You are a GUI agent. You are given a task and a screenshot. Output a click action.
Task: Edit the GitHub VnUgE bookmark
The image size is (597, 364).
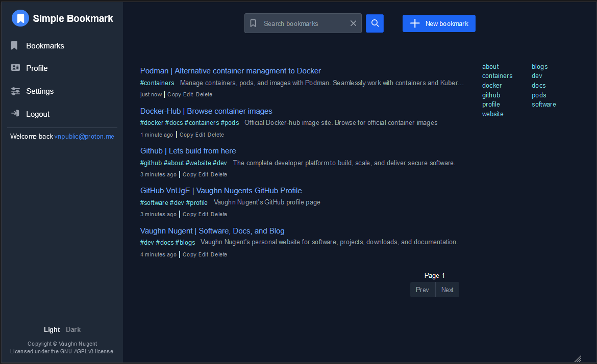point(203,214)
